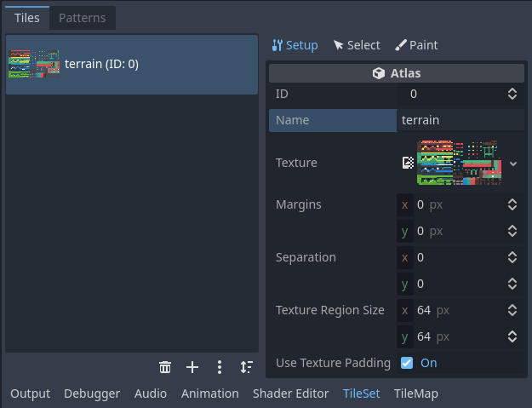
Task: Toggle Use Texture Padding checkbox
Action: (x=407, y=363)
